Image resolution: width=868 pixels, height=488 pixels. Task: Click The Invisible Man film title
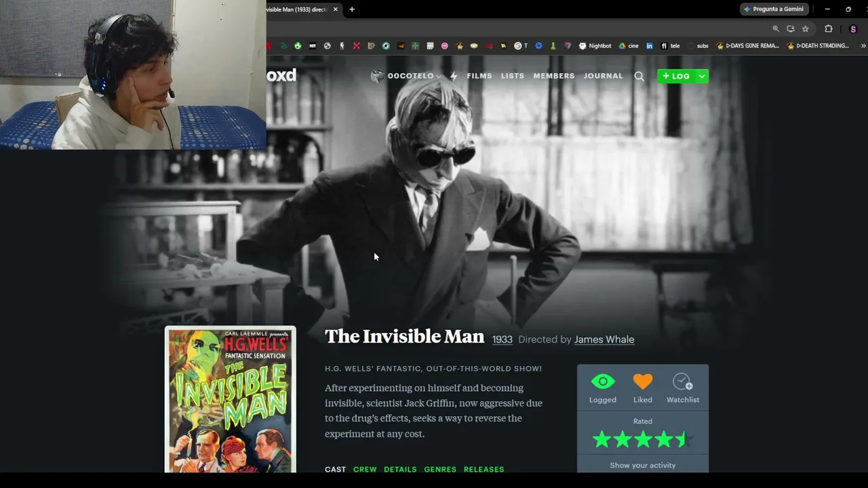404,337
